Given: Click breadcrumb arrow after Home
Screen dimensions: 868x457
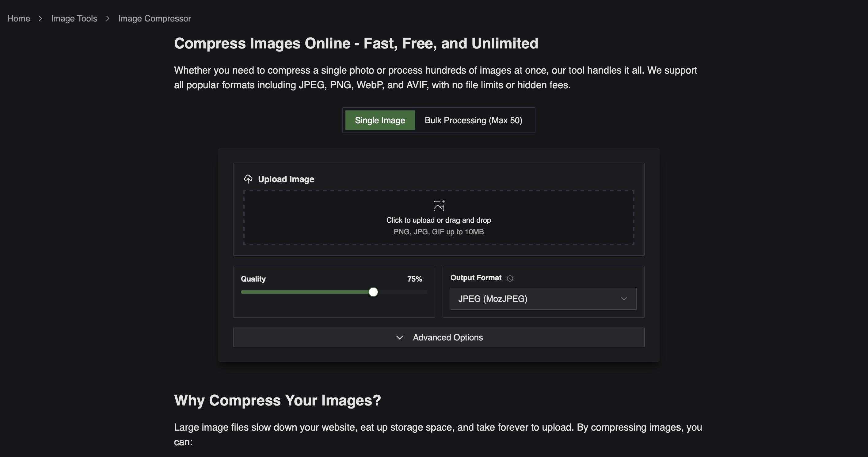Looking at the screenshot, I should (40, 18).
